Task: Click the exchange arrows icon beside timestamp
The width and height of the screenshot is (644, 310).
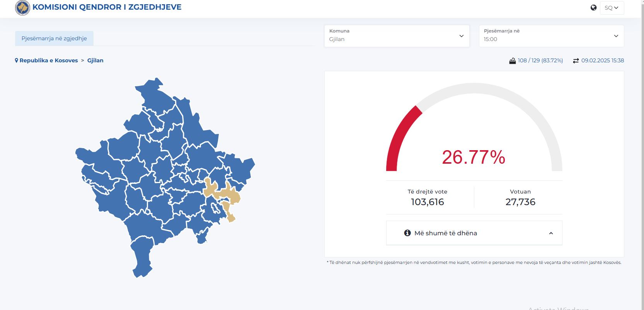Action: pyautogui.click(x=576, y=61)
